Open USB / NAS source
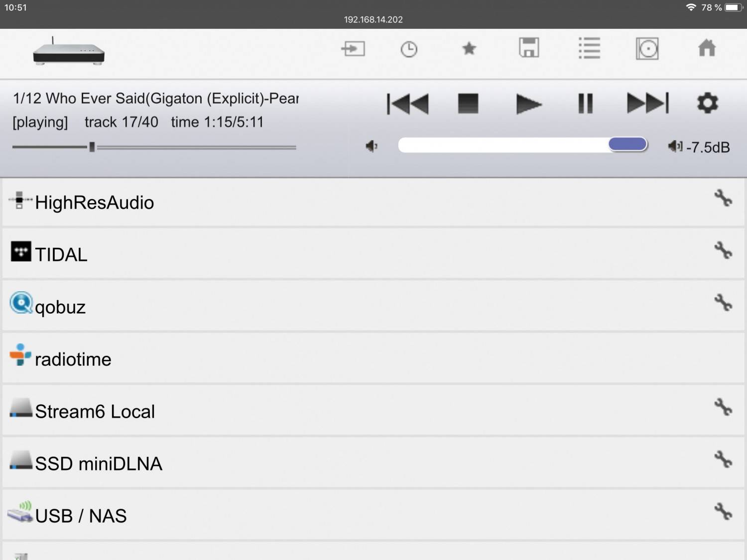This screenshot has height=560, width=747. point(373,516)
